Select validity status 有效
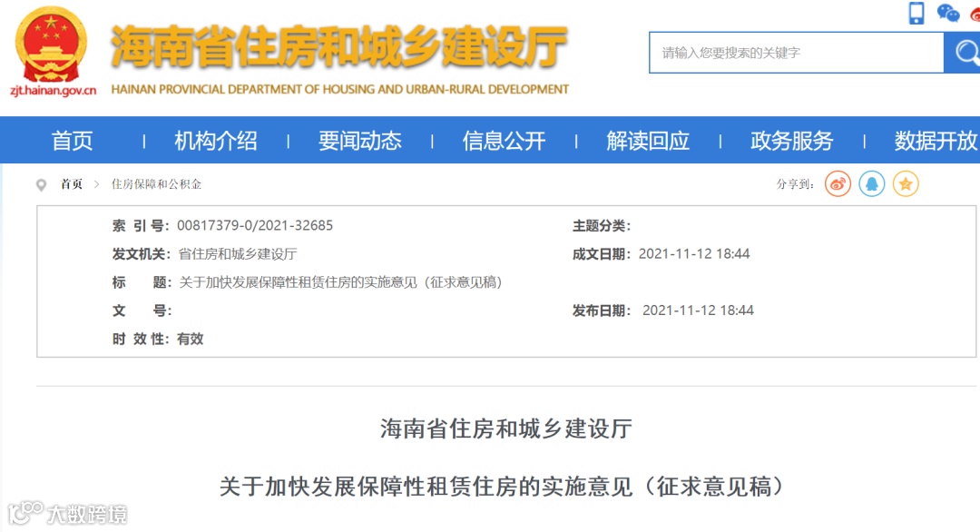 pos(190,339)
